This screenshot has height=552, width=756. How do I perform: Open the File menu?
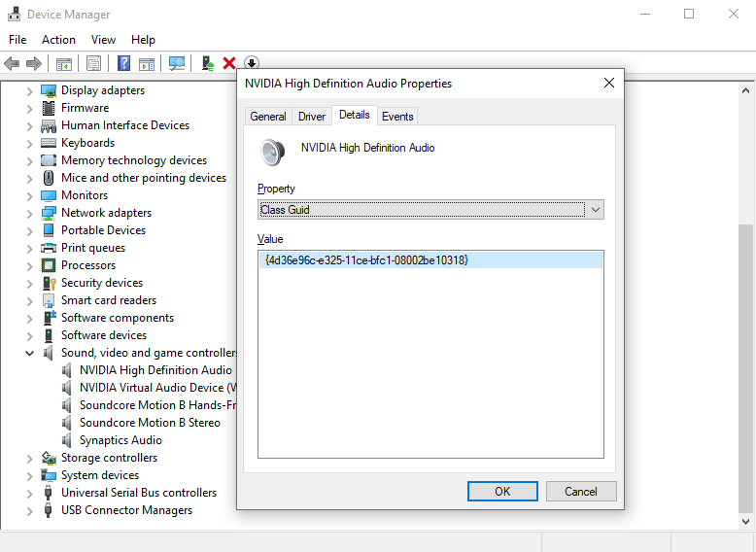17,40
